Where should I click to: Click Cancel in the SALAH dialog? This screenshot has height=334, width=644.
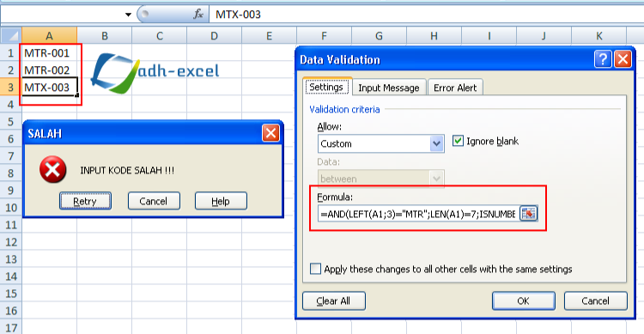(154, 201)
